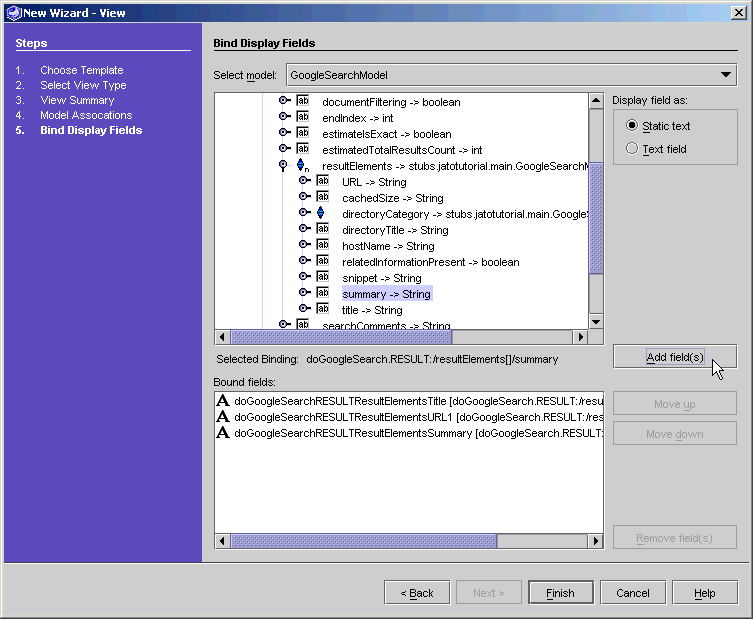Click the 'A' icon of ResultElementsSummary bound field
This screenshot has height=619, width=753.
tap(223, 432)
